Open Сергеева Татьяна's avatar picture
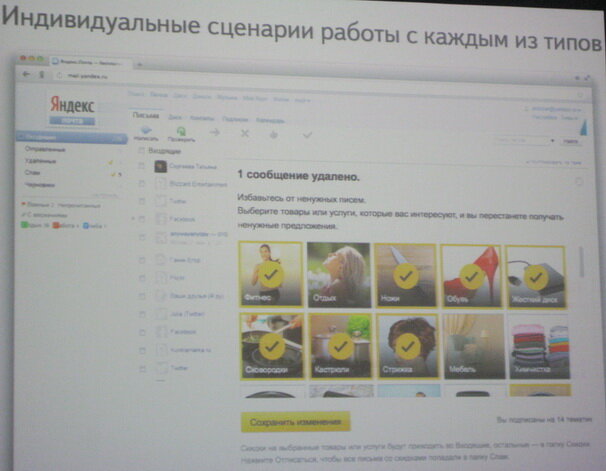The width and height of the screenshot is (606, 471). [x=160, y=166]
